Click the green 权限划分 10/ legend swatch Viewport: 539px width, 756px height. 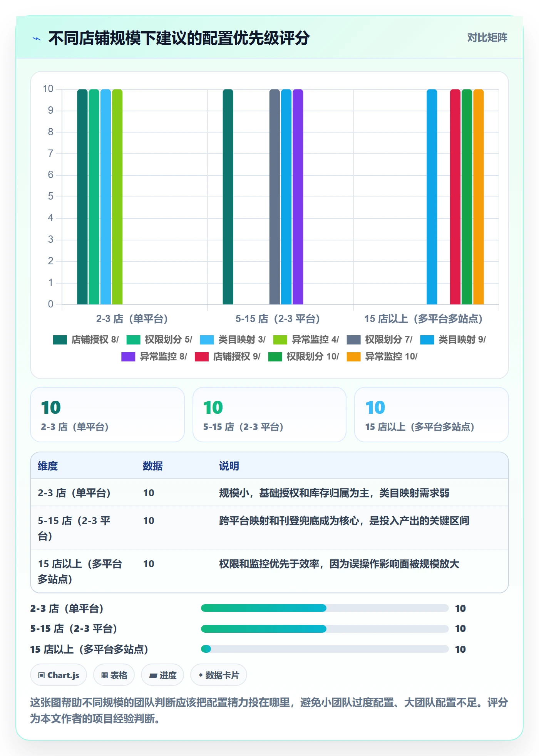tap(275, 357)
